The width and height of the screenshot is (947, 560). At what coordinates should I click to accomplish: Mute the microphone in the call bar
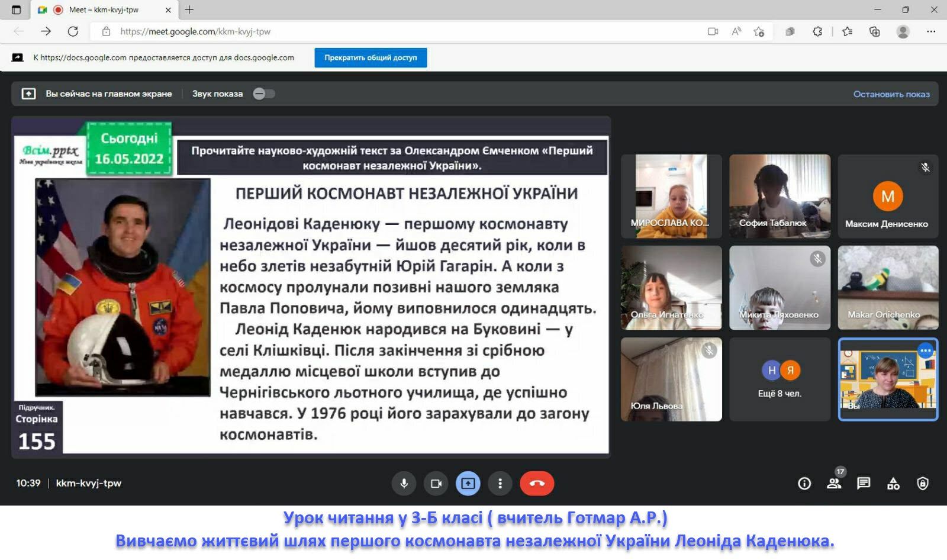404,484
